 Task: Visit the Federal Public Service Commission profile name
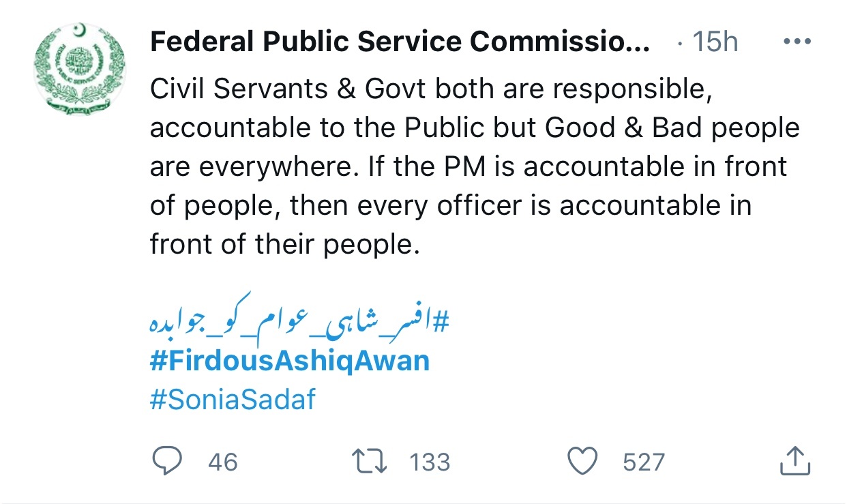(400, 43)
